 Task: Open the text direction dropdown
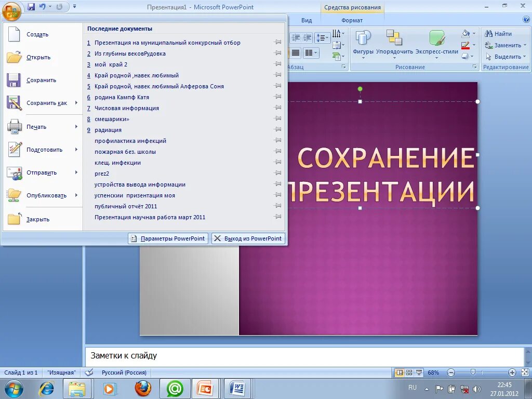(338, 34)
